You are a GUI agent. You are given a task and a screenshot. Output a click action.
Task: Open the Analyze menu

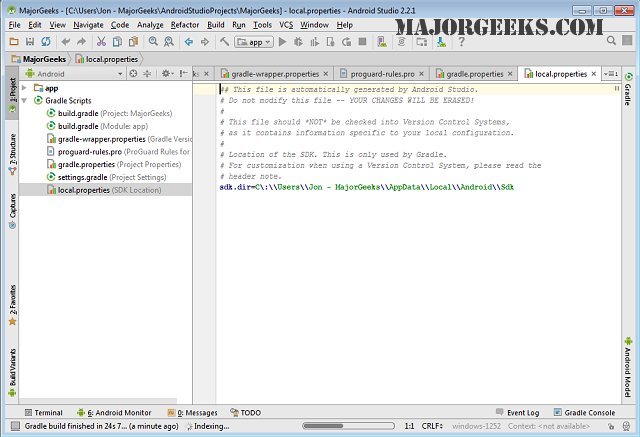150,25
